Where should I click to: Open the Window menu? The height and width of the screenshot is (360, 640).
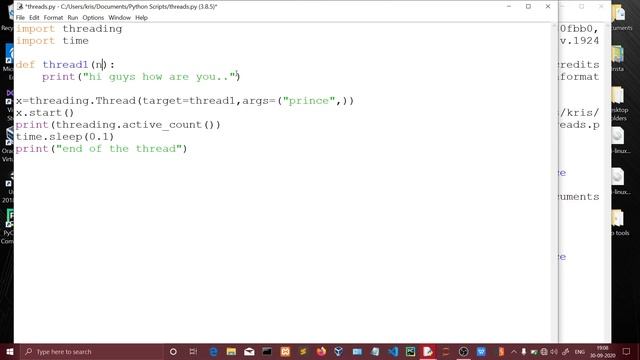coord(119,18)
